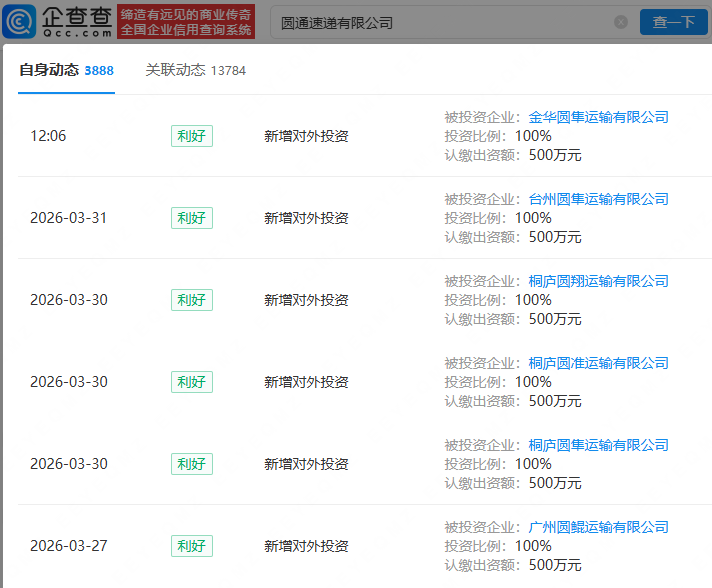
Task: Clear the search box with the X icon
Action: point(620,22)
